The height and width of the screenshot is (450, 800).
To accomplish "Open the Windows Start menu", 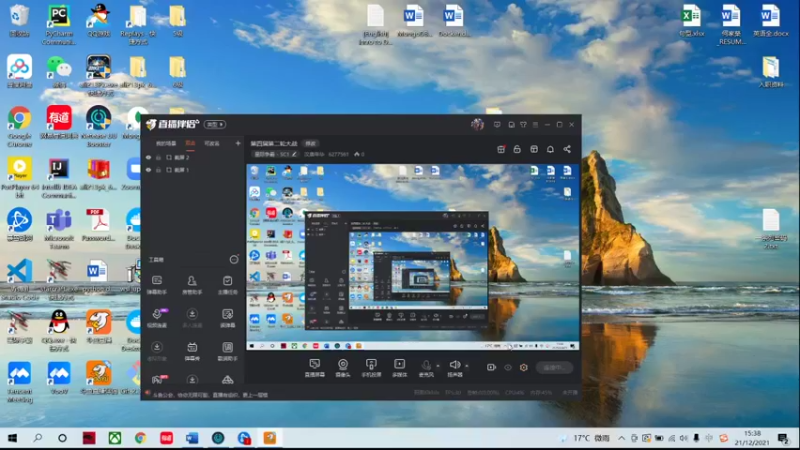I will (x=12, y=438).
